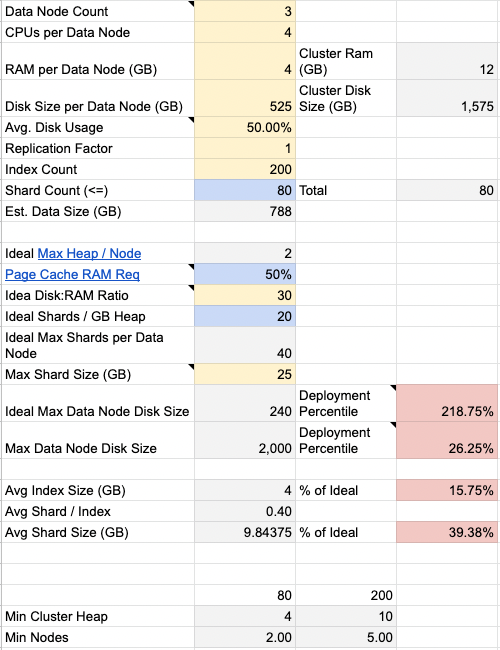The width and height of the screenshot is (500, 650).
Task: Select the Avg. Disk Usage label
Action: point(54,127)
